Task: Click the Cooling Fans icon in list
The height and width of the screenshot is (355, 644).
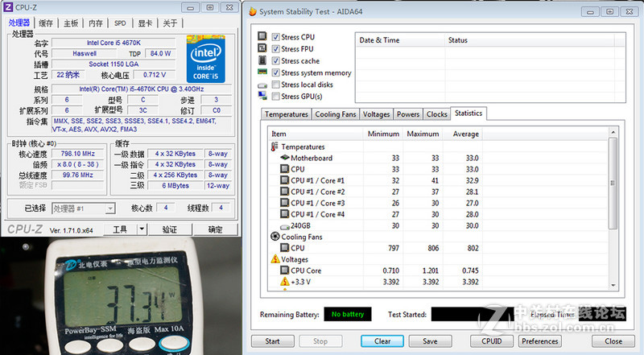Action: pos(275,237)
